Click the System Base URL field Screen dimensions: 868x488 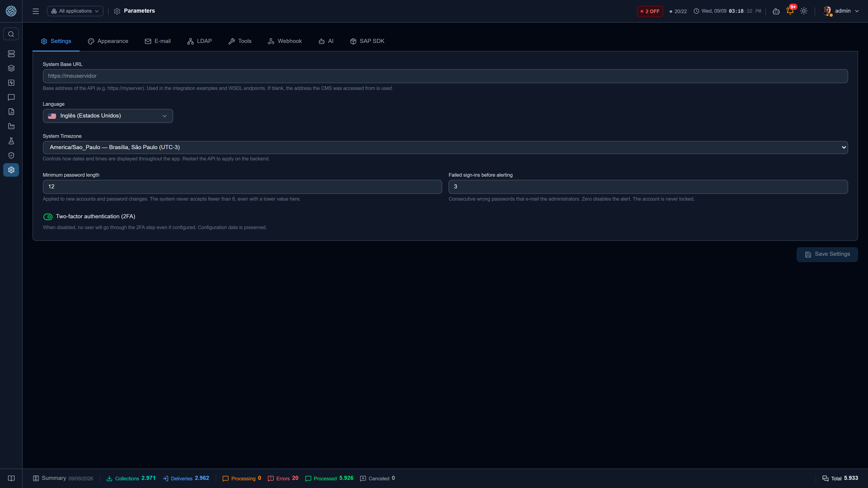[445, 76]
